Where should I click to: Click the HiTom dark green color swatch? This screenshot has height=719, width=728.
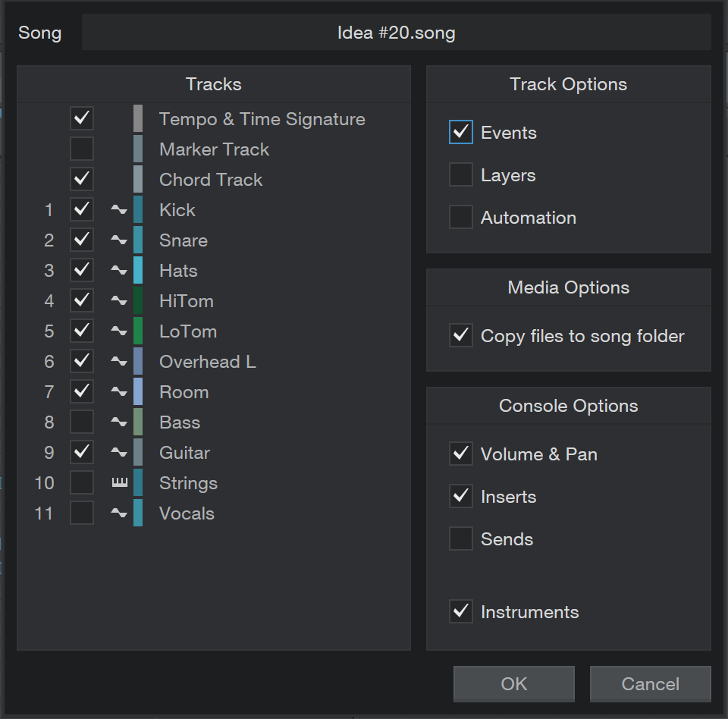click(138, 300)
